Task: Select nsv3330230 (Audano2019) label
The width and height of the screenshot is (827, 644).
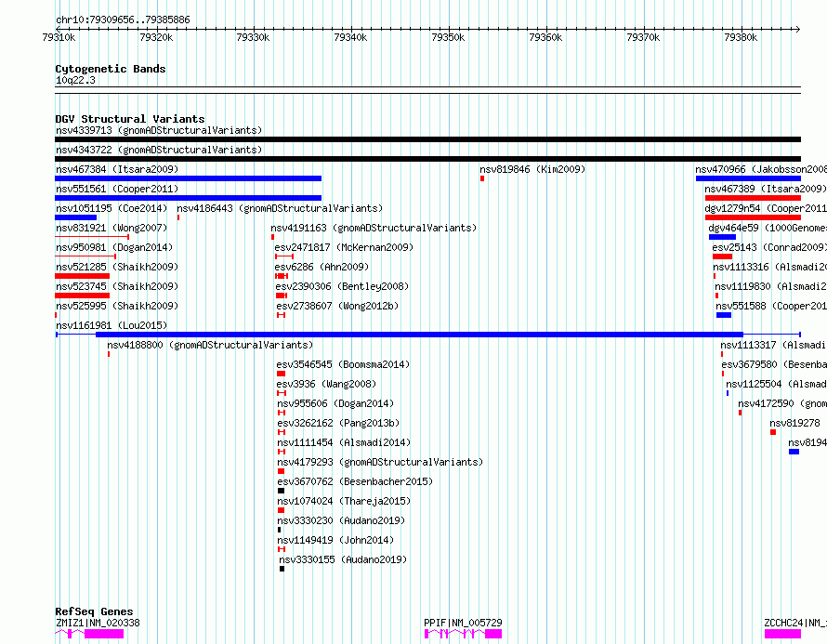Action: (x=341, y=520)
